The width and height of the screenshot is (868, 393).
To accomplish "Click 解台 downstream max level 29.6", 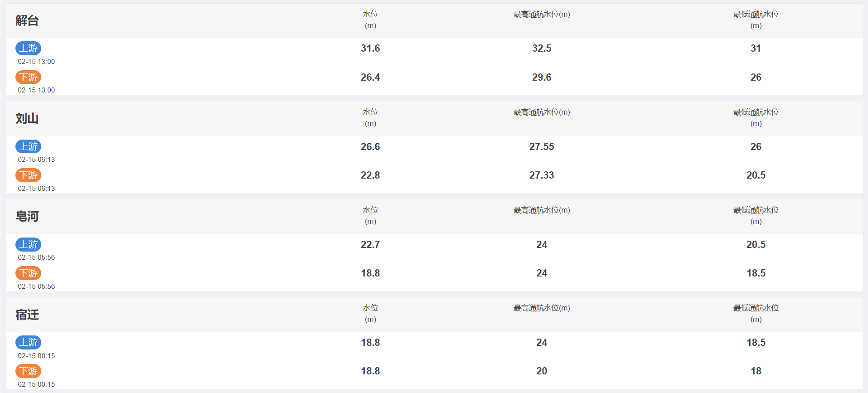I will click(x=542, y=77).
